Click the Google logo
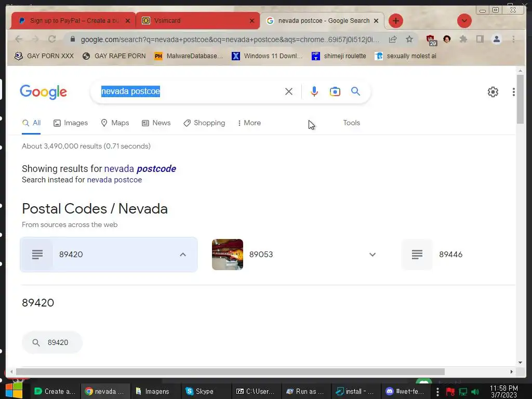This screenshot has height=399, width=532. click(44, 92)
